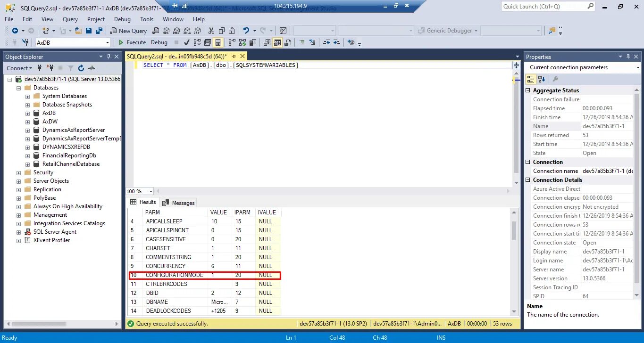Click the Debug button
Image resolution: width=644 pixels, height=343 pixels.
pos(159,42)
